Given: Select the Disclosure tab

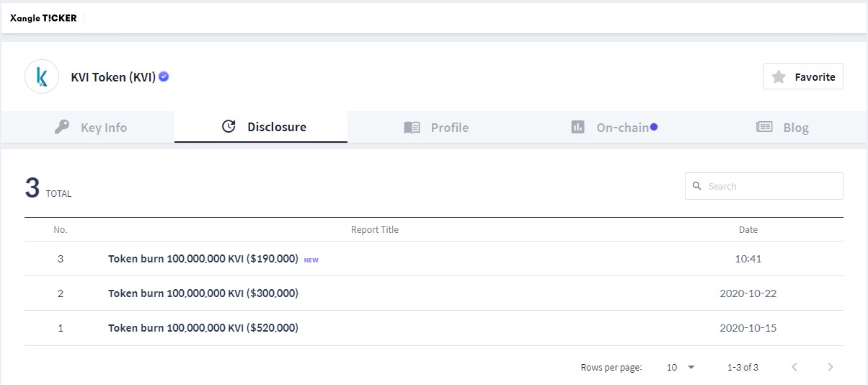Looking at the screenshot, I should 261,127.
